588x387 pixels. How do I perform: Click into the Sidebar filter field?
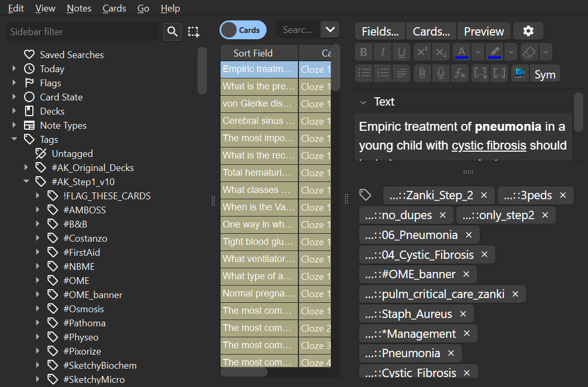pos(82,32)
